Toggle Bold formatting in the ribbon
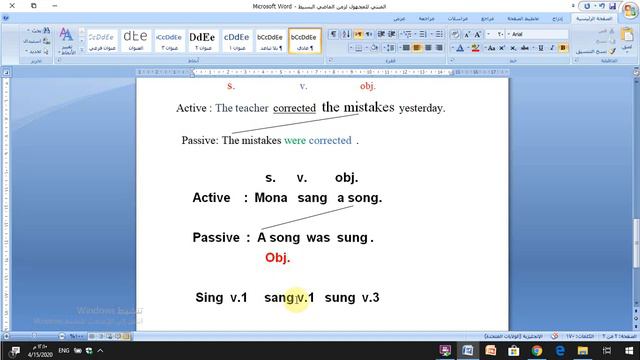 click(x=562, y=48)
